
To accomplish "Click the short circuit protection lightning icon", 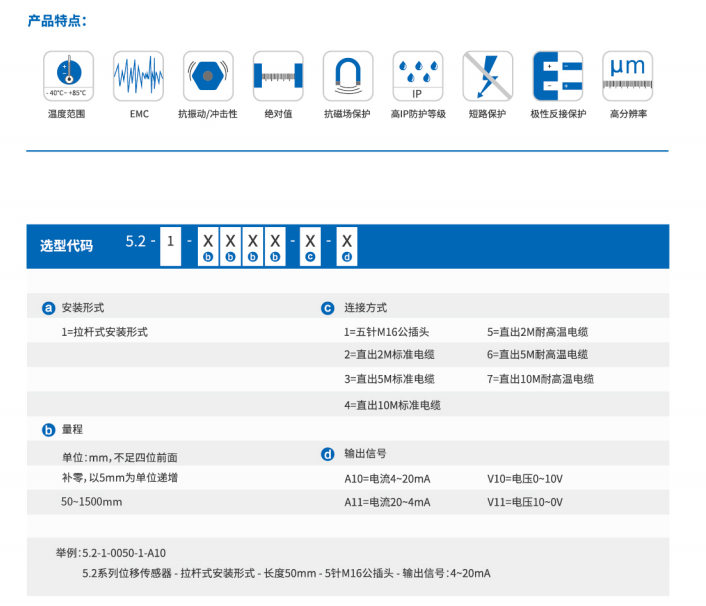I will (x=487, y=76).
